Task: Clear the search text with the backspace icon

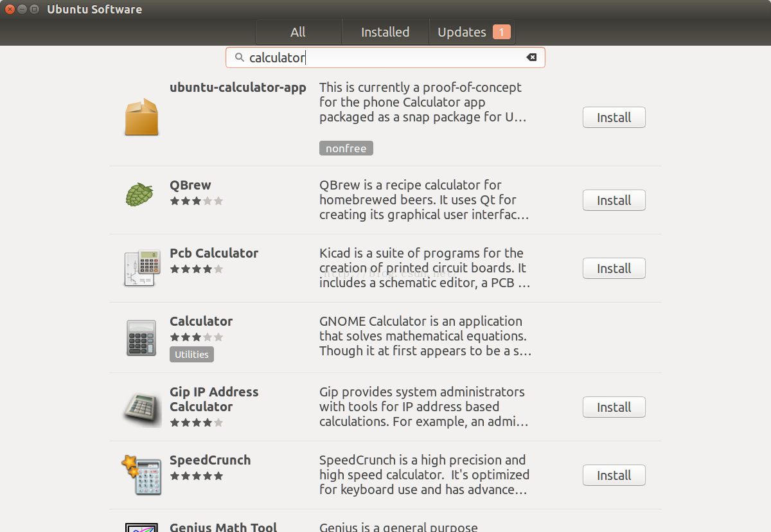Action: coord(531,58)
